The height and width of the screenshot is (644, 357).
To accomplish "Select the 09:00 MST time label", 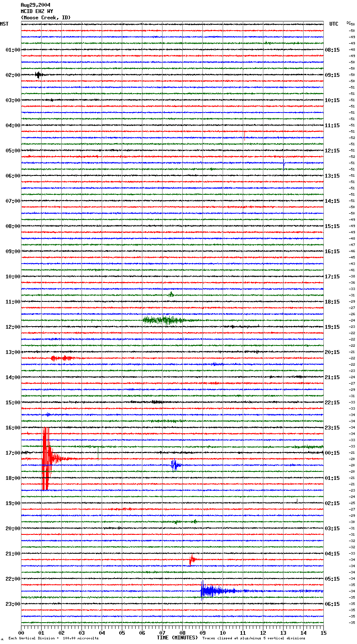I will (x=13, y=251).
